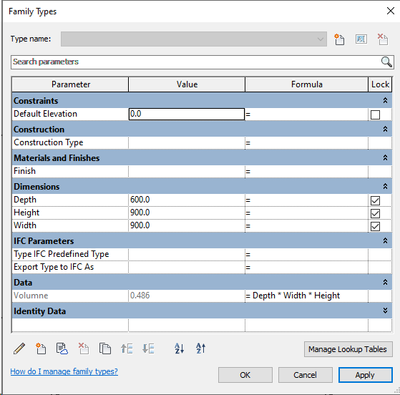
Task: Click the Delete Type icon at top right
Action: [383, 39]
